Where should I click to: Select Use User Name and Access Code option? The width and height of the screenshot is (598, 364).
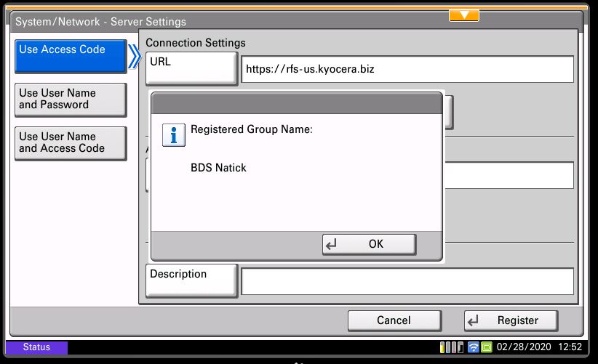(x=71, y=143)
